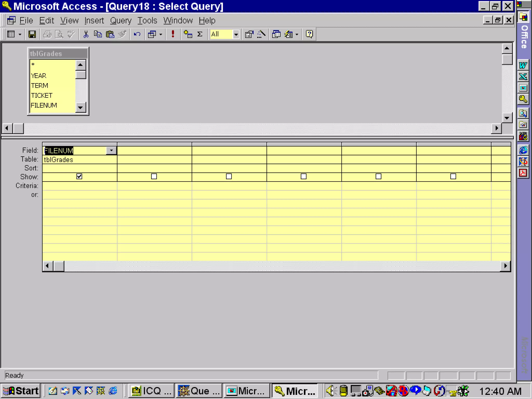This screenshot has height=399, width=532.
Task: Open the query Properties toolbar icon
Action: point(249,34)
